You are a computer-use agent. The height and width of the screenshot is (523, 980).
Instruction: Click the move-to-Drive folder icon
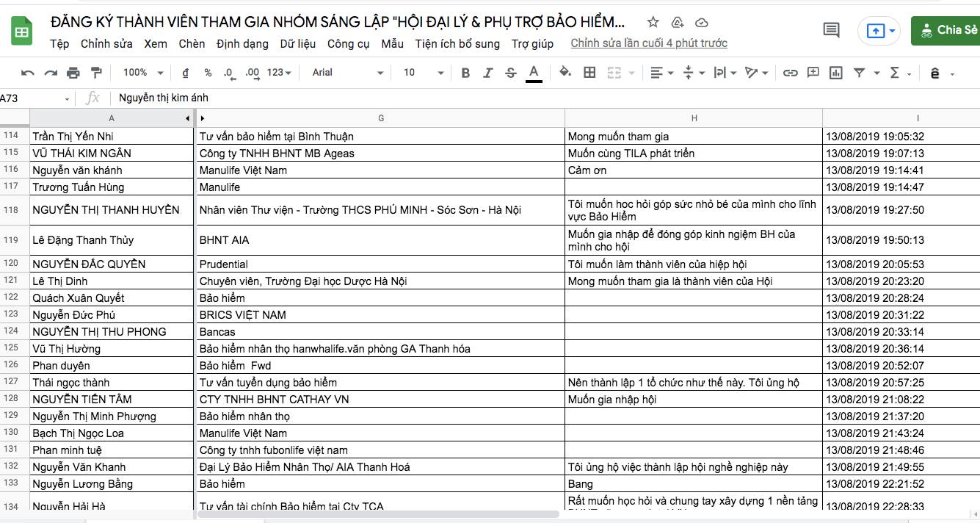678,23
